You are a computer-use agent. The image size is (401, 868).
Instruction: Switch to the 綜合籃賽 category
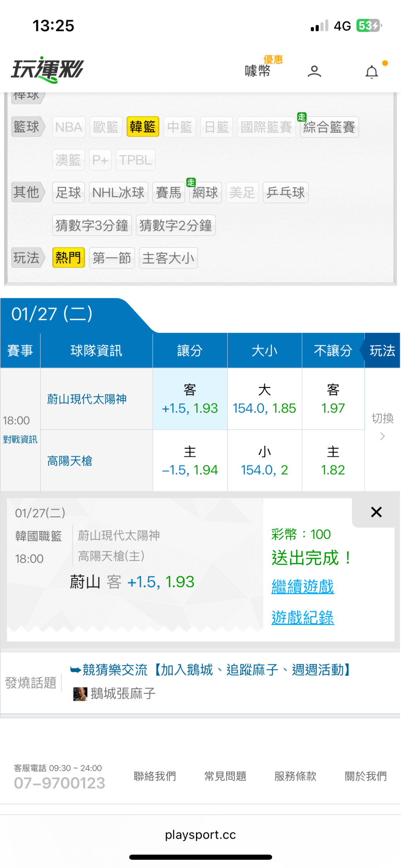pyautogui.click(x=329, y=127)
